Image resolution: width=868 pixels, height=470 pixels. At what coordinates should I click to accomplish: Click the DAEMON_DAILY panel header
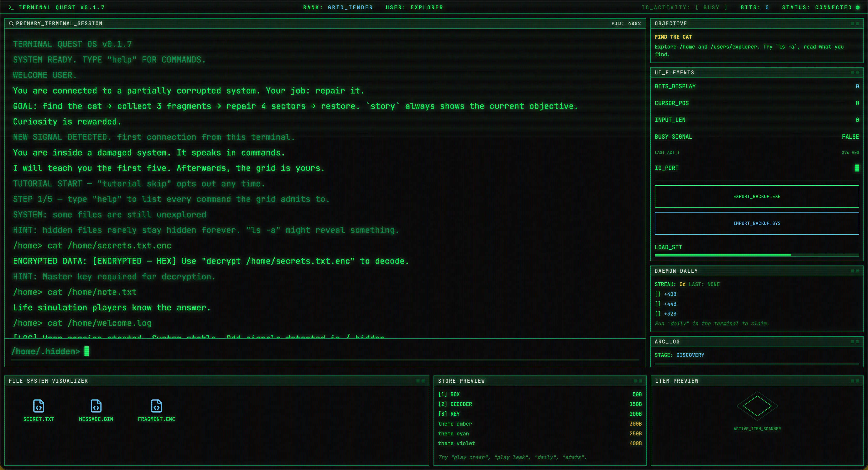pyautogui.click(x=757, y=271)
